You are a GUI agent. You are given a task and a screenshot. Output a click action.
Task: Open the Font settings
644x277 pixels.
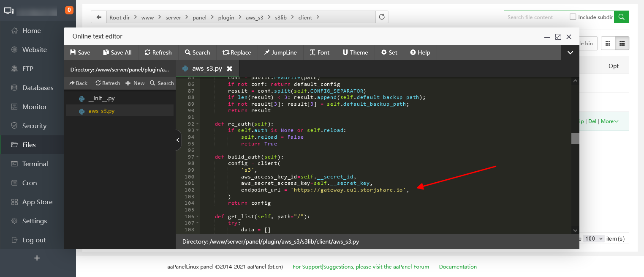[x=319, y=52]
